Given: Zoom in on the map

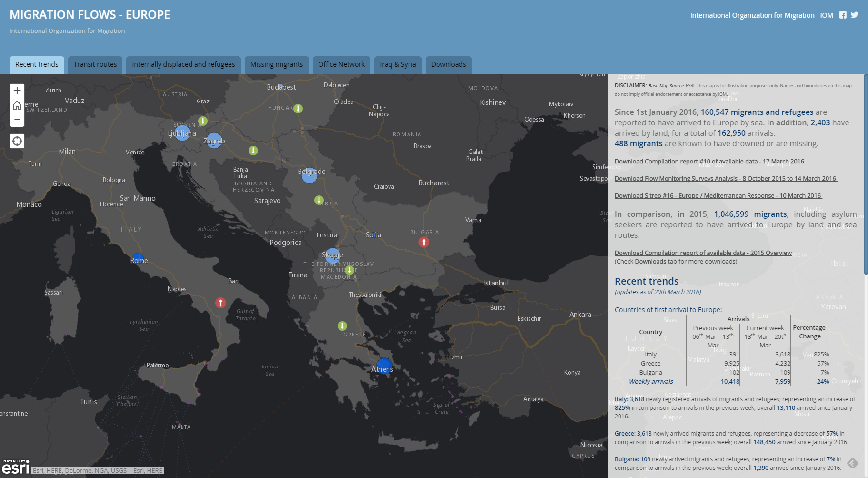Looking at the screenshot, I should click(x=17, y=91).
